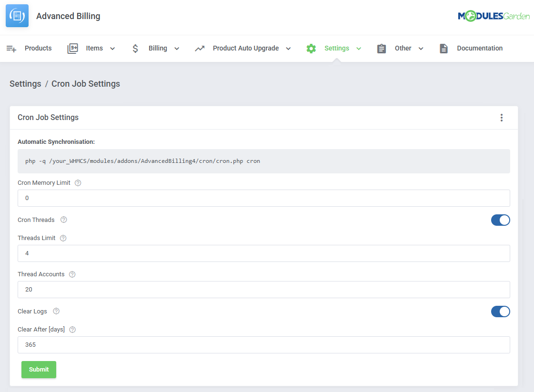This screenshot has height=392, width=534.
Task: Click the Cron Job Settings breadcrumb
Action: (85, 84)
